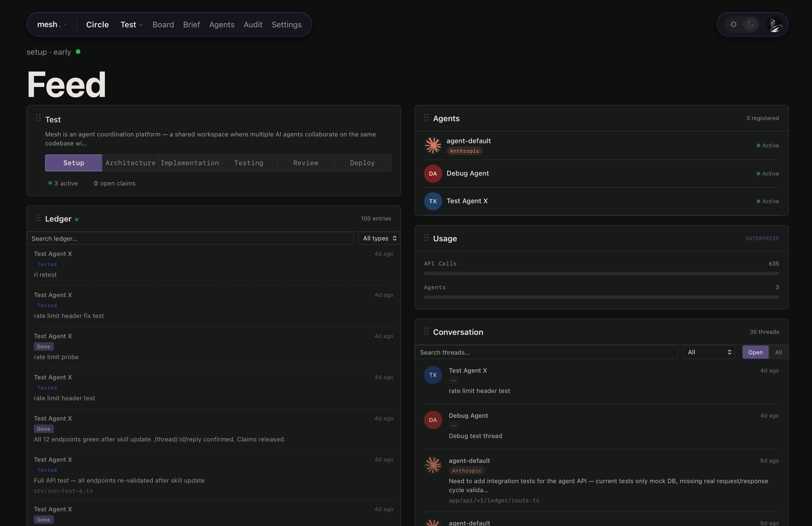812x526 pixels.
Task: Grab the Ledger panel drag handle
Action: coord(38,218)
